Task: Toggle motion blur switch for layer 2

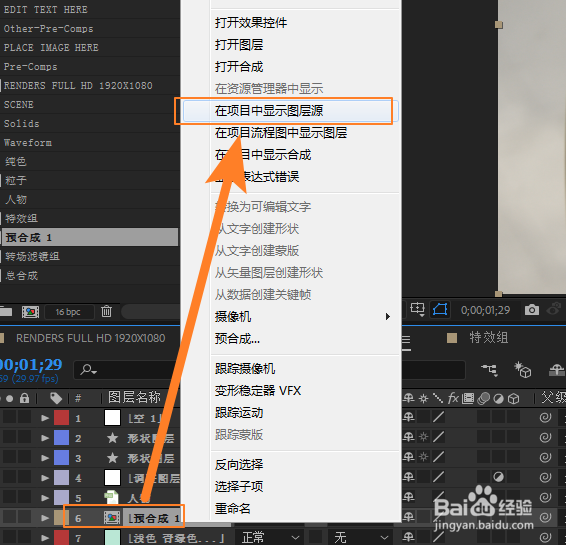Action: (x=483, y=437)
